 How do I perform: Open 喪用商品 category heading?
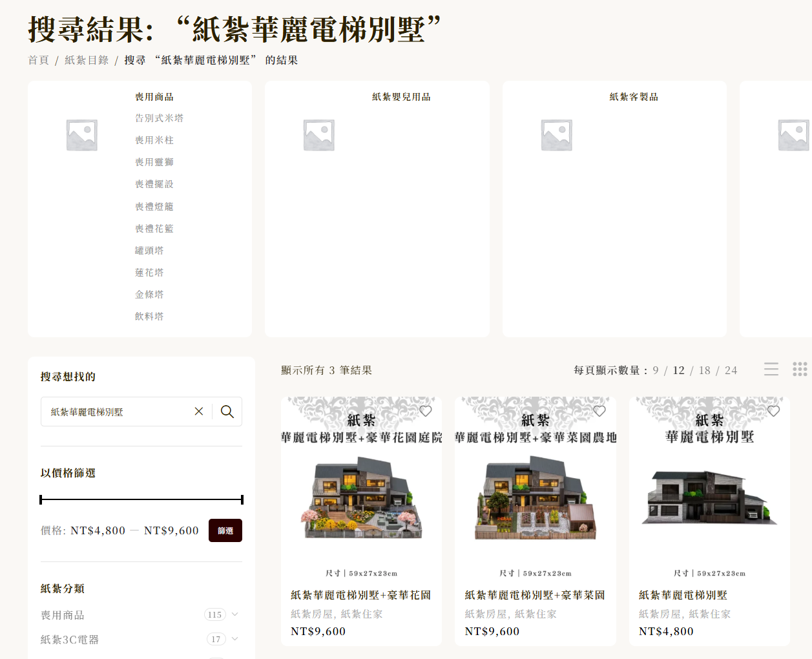click(154, 97)
